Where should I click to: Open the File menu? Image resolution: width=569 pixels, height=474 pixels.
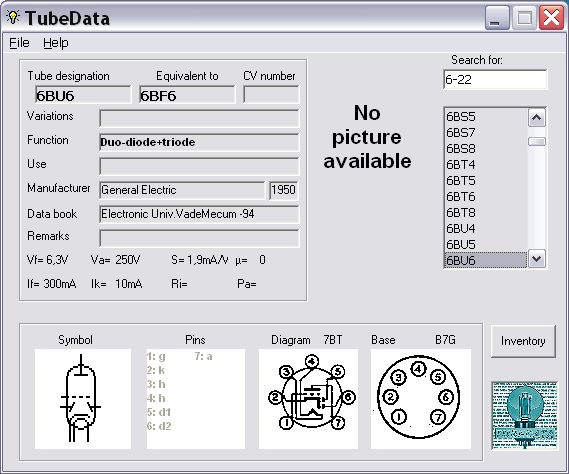point(19,43)
